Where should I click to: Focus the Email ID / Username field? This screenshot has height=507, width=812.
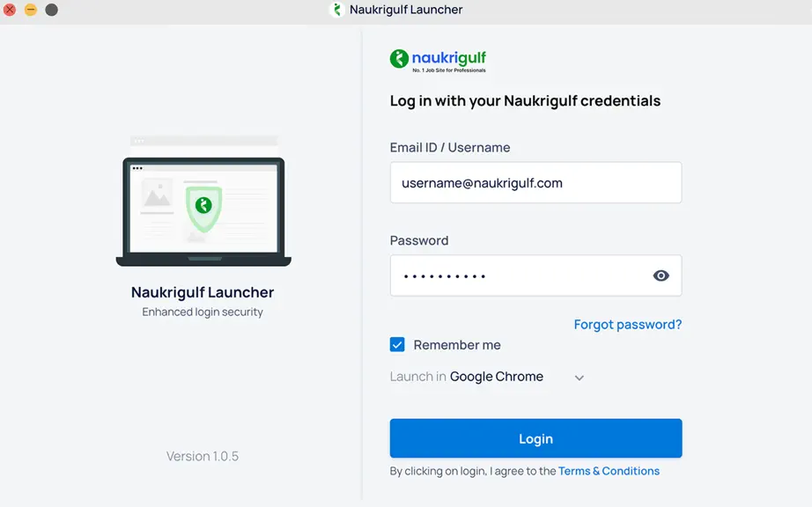(536, 182)
